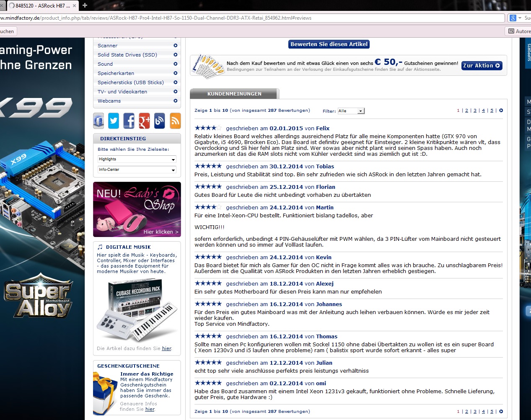
Task: Click the arrow icon next to Webcams
Action: [175, 101]
